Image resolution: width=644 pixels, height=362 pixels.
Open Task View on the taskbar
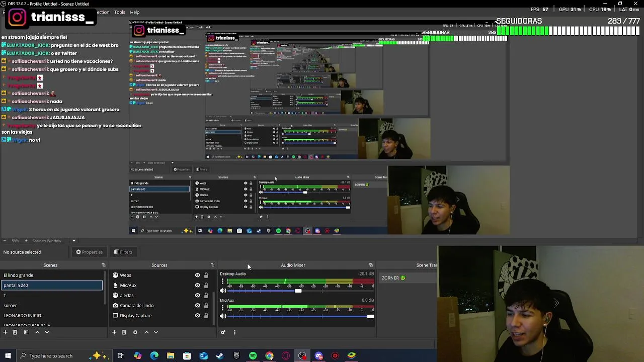pyautogui.click(x=121, y=356)
